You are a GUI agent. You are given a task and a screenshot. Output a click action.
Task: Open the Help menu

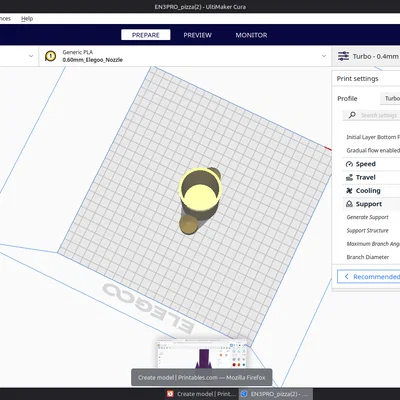(x=27, y=19)
